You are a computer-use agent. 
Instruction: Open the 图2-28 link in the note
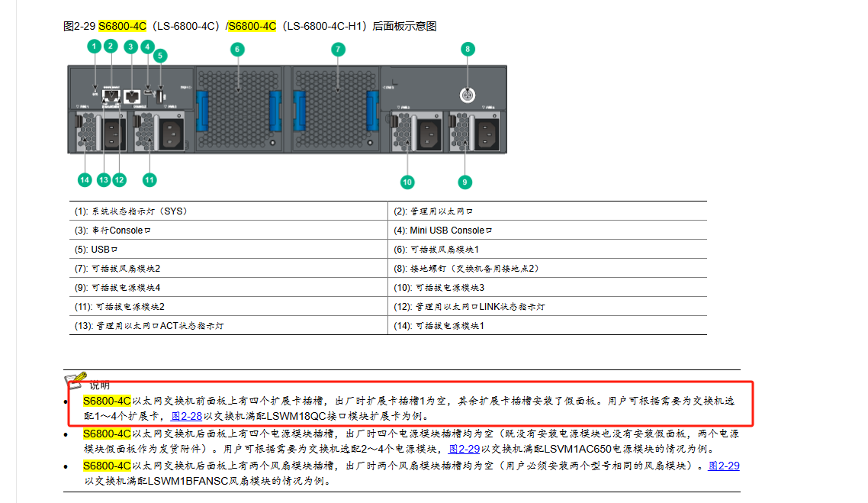(x=186, y=416)
